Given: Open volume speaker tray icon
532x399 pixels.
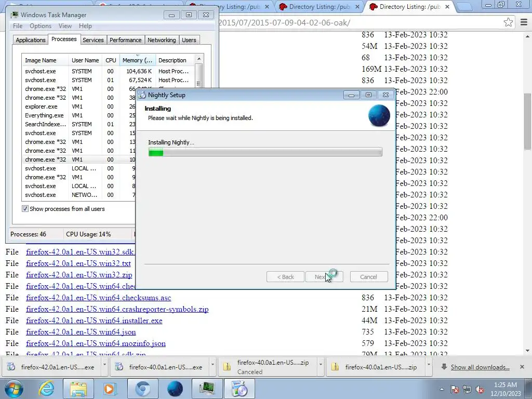Looking at the screenshot, I should [480, 389].
